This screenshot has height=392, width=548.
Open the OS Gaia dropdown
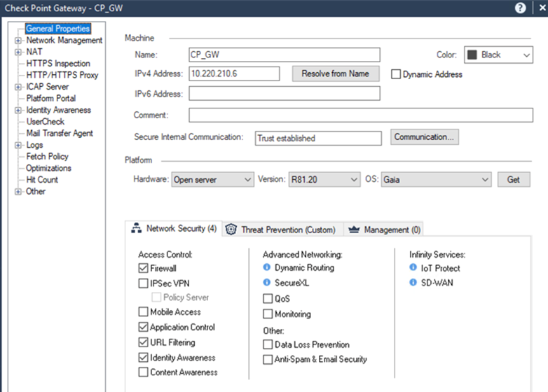click(436, 179)
